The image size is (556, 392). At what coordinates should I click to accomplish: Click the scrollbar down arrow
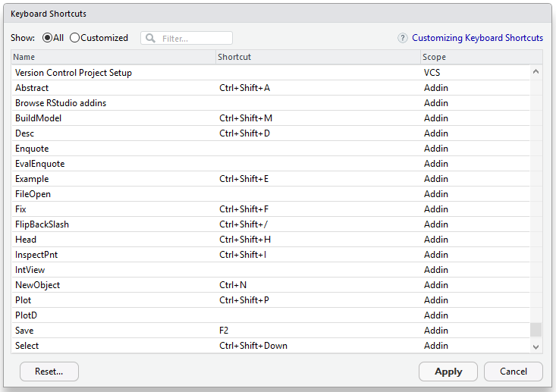pyautogui.click(x=536, y=347)
